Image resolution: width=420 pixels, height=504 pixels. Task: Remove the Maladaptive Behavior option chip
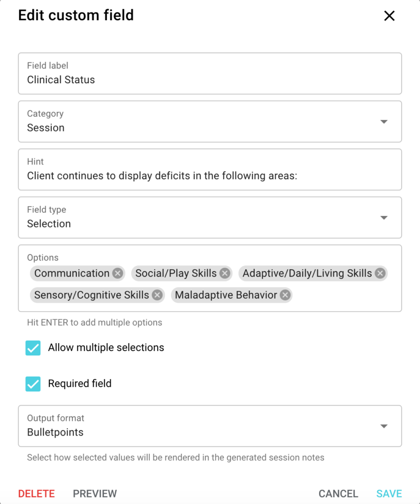285,295
